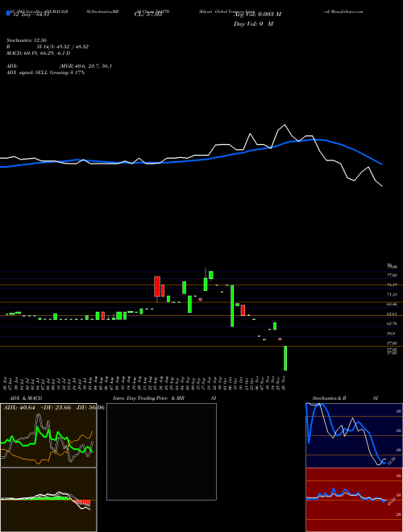Click the 77.02 price axis label

coord(392,275)
